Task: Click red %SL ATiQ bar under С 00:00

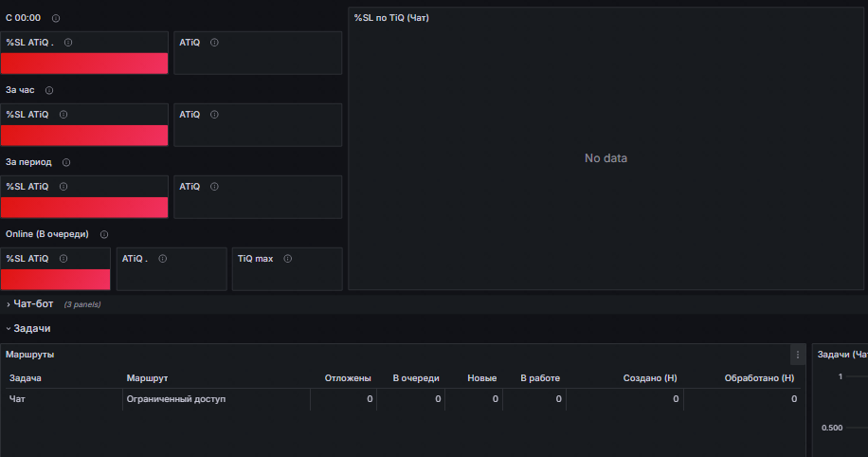Action: [x=84, y=64]
